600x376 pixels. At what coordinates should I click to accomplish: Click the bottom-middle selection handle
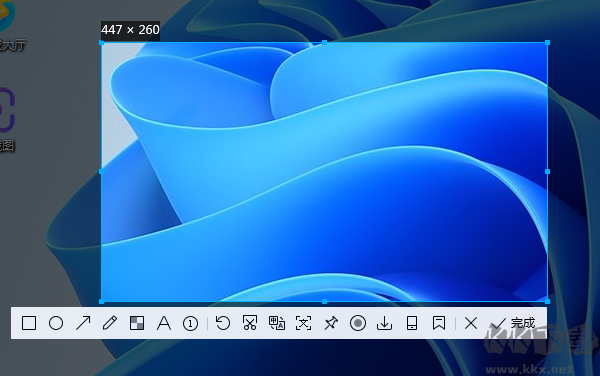[x=324, y=301]
